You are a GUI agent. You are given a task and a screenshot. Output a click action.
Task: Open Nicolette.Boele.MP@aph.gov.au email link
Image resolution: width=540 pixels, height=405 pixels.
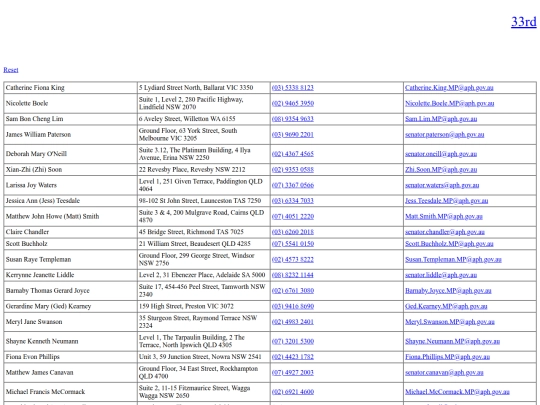[x=449, y=103]
